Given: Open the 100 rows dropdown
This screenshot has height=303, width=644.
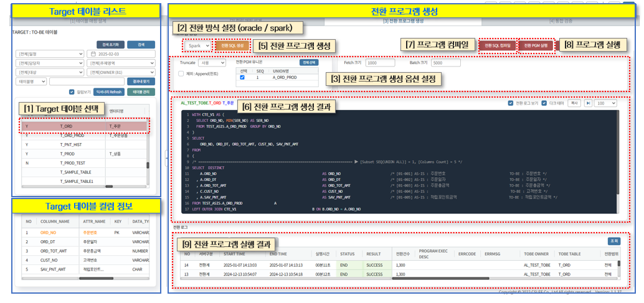Looking at the screenshot, I should point(605,103).
